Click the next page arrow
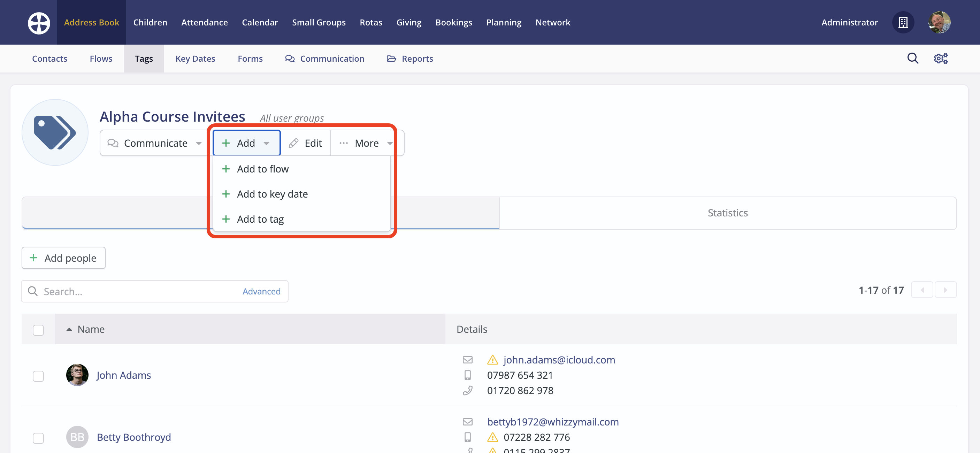 coord(945,290)
